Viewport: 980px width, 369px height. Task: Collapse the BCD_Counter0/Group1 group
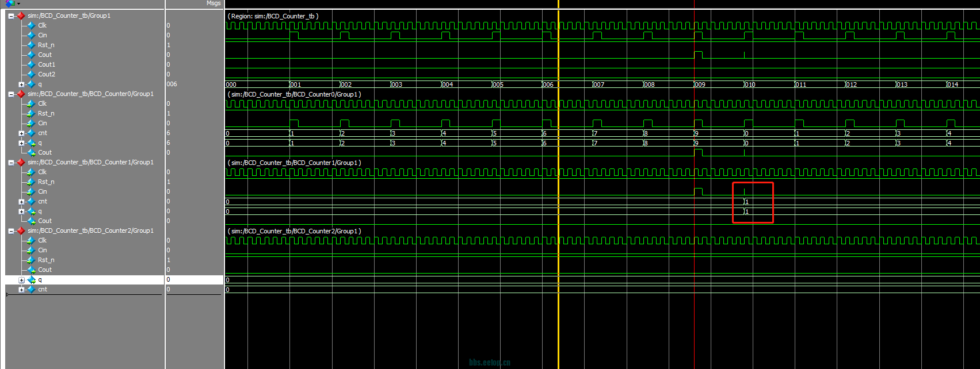[11, 94]
